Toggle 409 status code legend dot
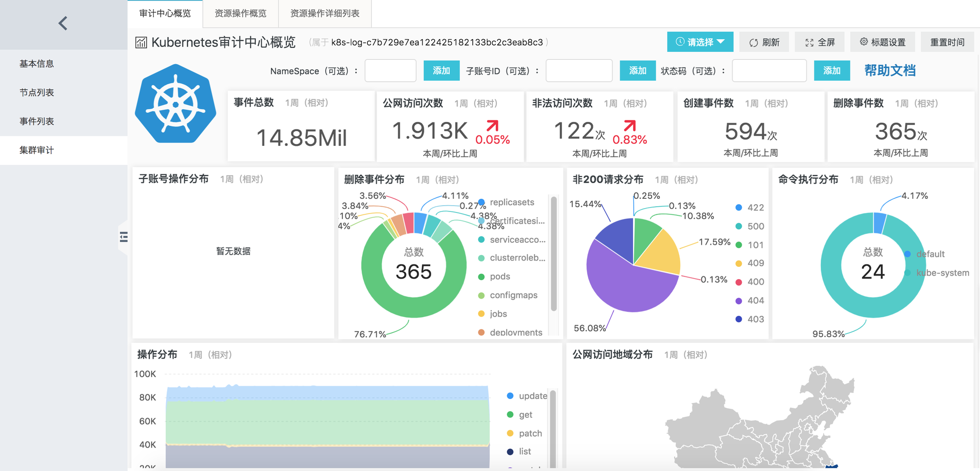The width and height of the screenshot is (980, 471). (x=738, y=263)
